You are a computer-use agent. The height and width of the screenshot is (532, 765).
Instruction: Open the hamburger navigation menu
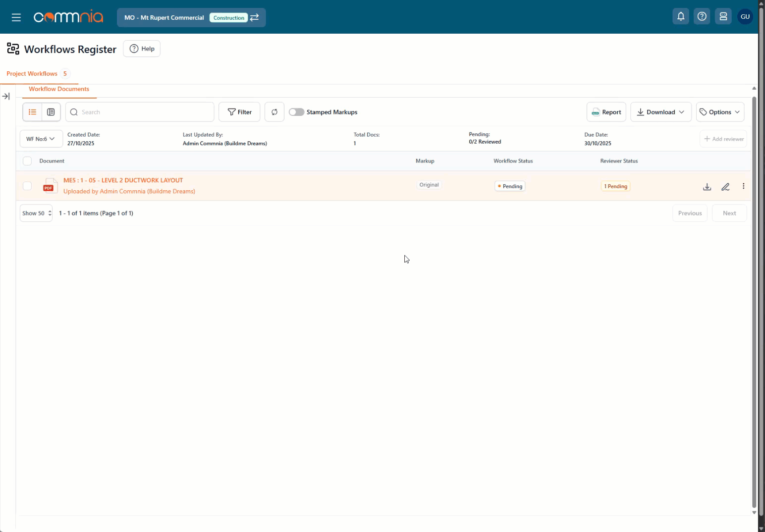16,17
